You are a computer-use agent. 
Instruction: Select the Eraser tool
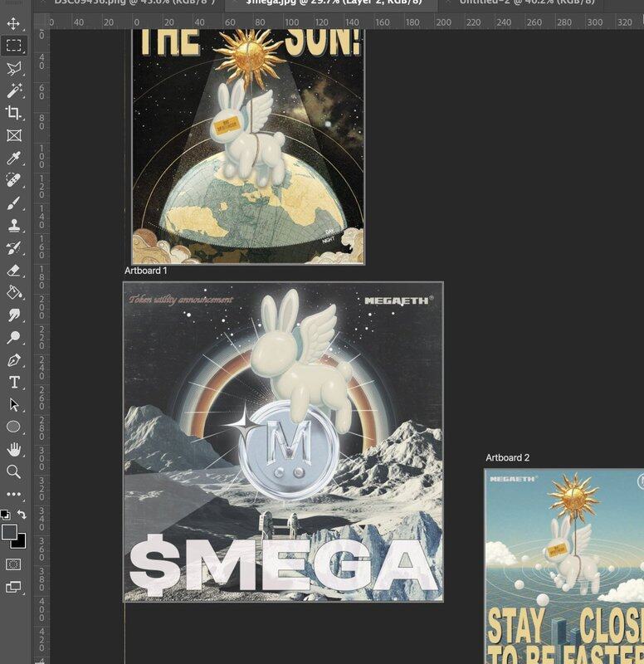click(x=13, y=271)
